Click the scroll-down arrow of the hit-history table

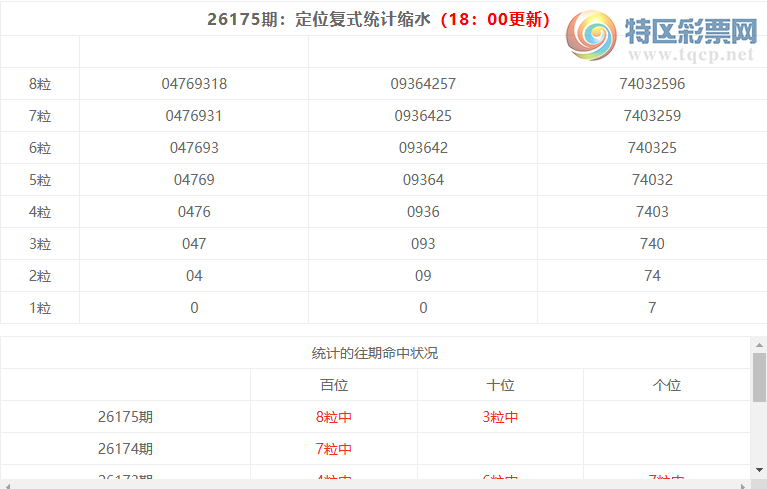pyautogui.click(x=759, y=470)
